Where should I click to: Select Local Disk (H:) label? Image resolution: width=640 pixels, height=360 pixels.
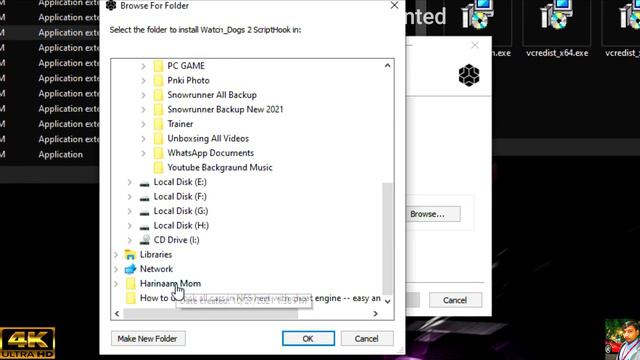[181, 225]
